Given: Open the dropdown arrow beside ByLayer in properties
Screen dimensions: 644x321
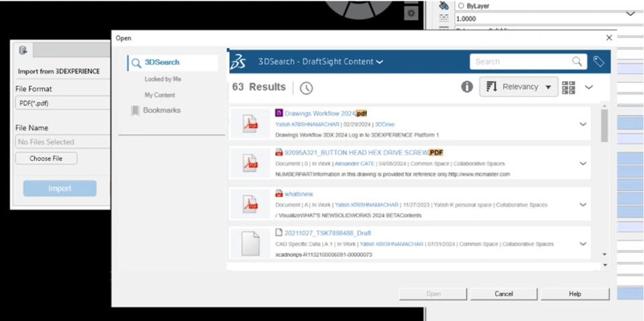Looking at the screenshot, I should tap(631, 13).
